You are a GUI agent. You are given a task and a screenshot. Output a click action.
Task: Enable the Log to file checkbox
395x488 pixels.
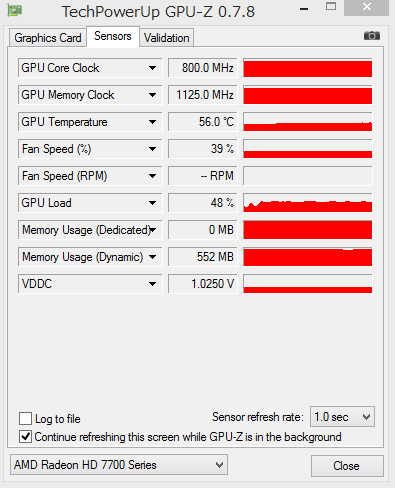(26, 418)
